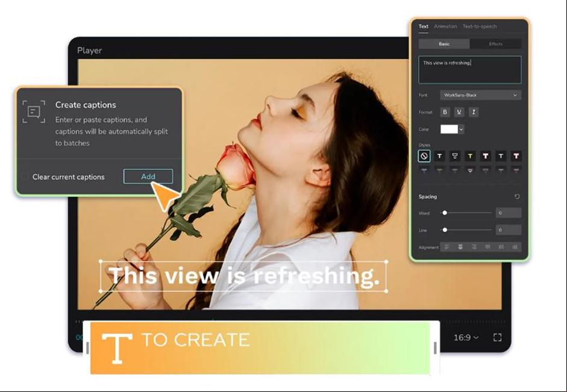The image size is (567, 392).
Task: Click the Create captions heading
Action: click(x=86, y=105)
